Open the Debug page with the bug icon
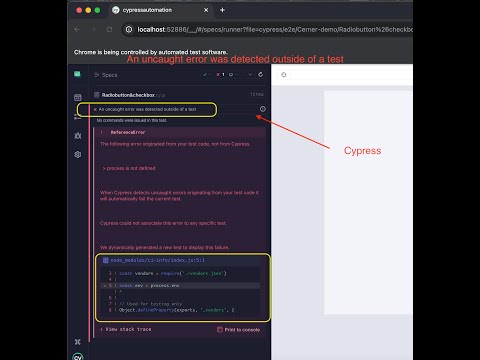480x360 pixels. 78,136
